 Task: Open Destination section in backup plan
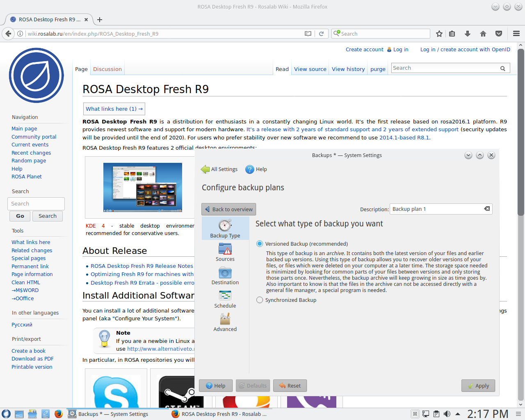tap(225, 275)
